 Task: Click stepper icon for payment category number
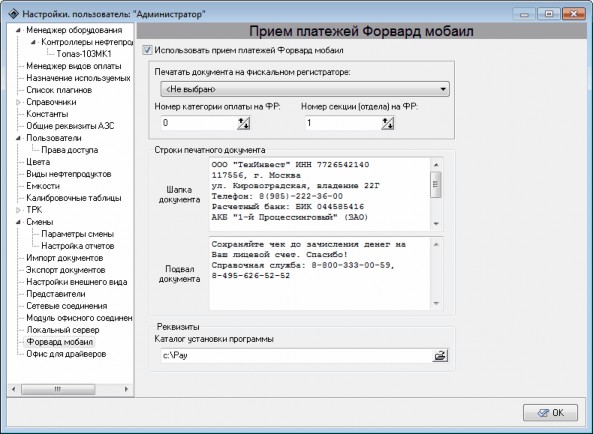[x=244, y=123]
